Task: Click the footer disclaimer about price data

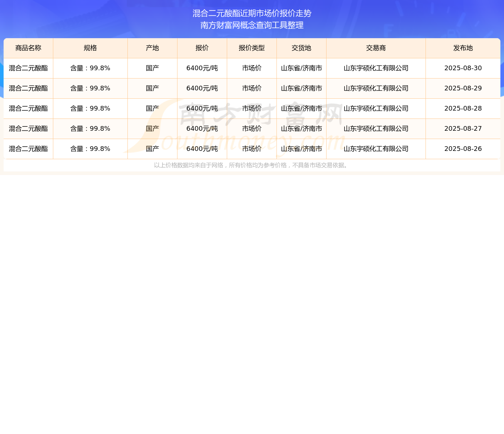Action: [252, 165]
